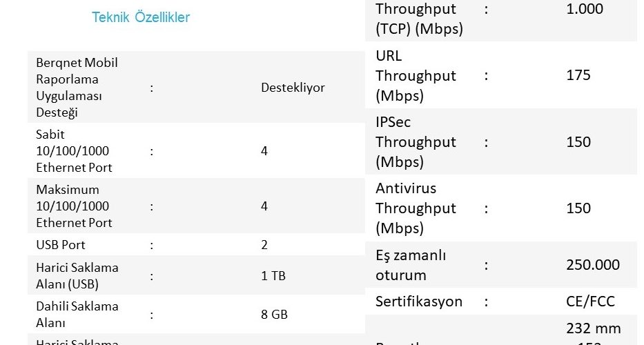Click the 8 GB storage value

pos(274,315)
